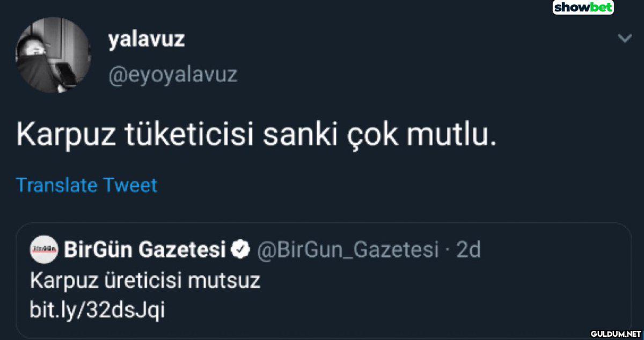Click the BirGün Gazetesi account name
Viewport: 644px width, 340px height.
point(145,250)
